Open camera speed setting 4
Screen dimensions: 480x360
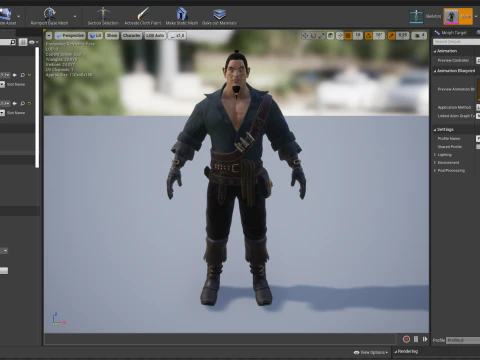[x=419, y=35]
